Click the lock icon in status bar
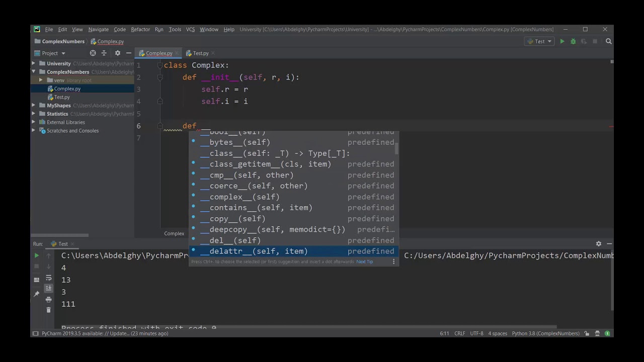The image size is (644, 362). (587, 333)
